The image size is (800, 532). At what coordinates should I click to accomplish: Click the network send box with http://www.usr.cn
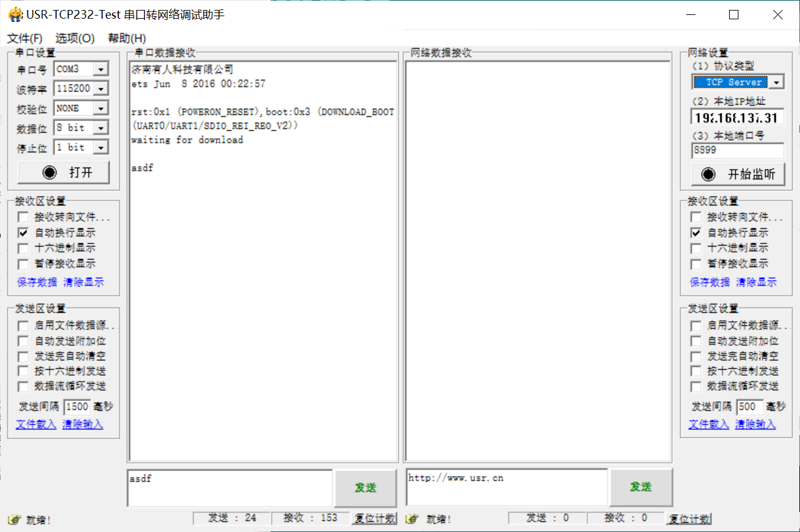pos(506,487)
